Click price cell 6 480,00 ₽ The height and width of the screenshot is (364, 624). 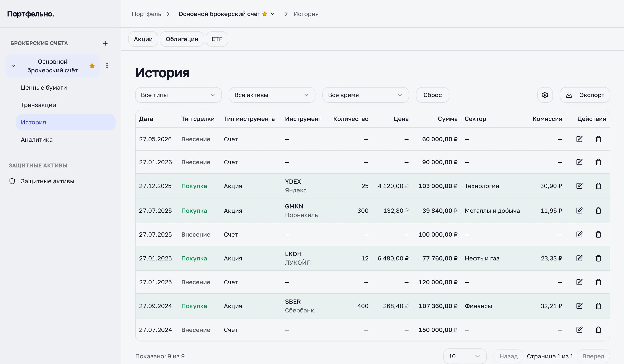393,258
